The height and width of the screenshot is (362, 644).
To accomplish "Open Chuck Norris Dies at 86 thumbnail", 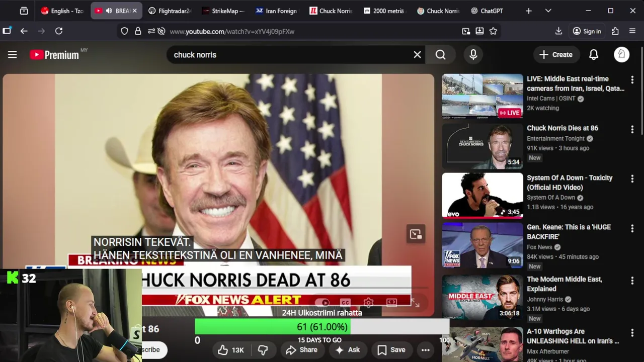I will point(482,146).
